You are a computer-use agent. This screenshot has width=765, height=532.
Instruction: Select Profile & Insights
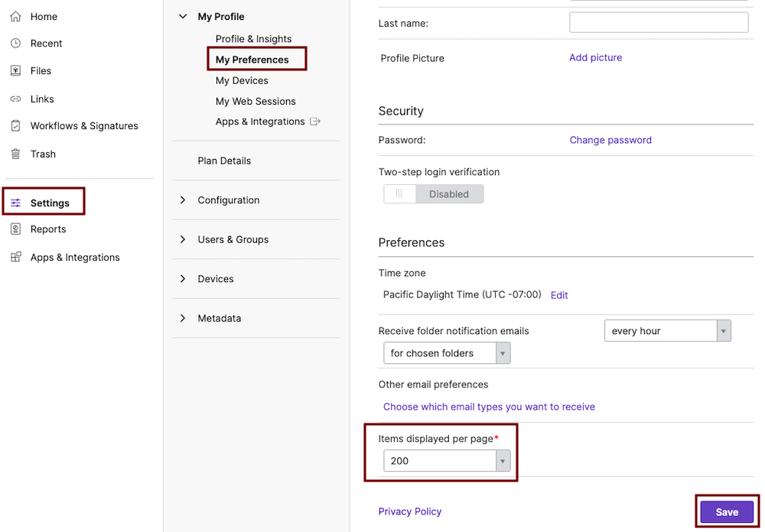[252, 38]
